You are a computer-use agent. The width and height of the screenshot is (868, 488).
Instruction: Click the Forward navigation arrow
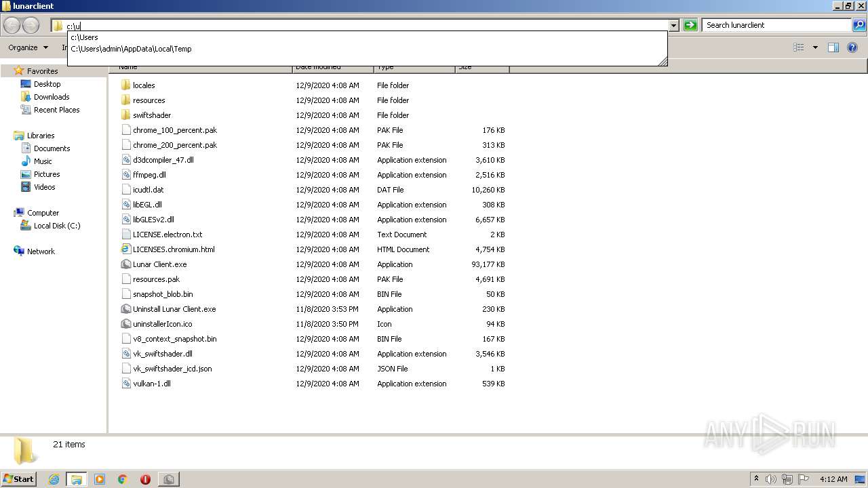click(x=31, y=26)
